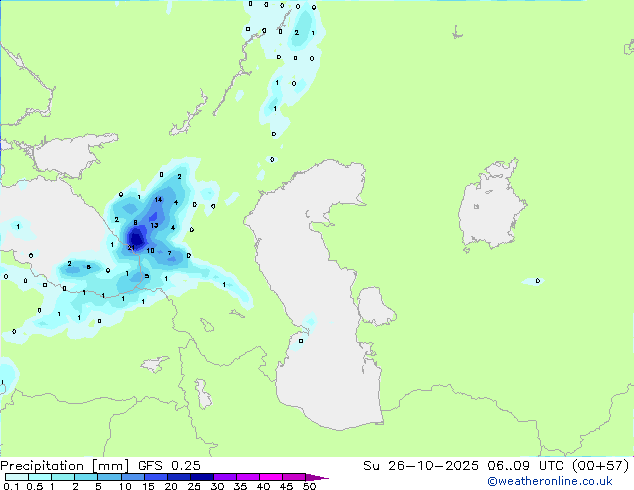Screen dimensions: 634x490
Task: Click the 'Precipitation [mm]' title text
Action: pos(65,466)
